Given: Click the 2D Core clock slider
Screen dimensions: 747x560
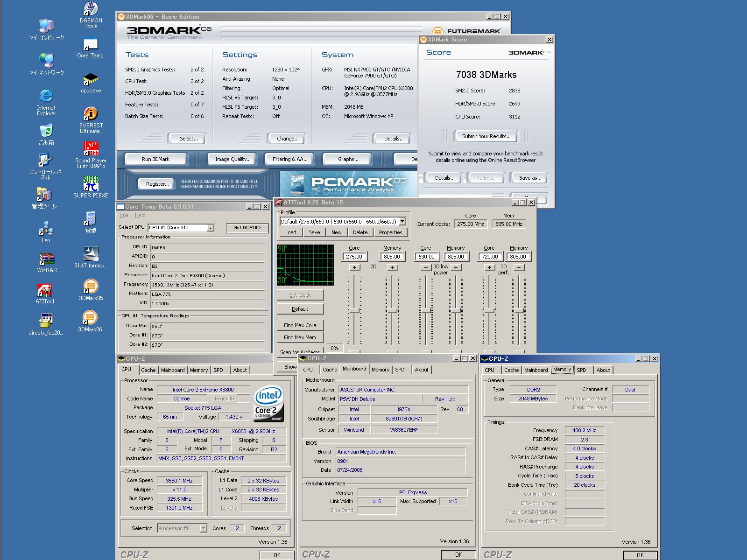Looking at the screenshot, I should coord(354,310).
